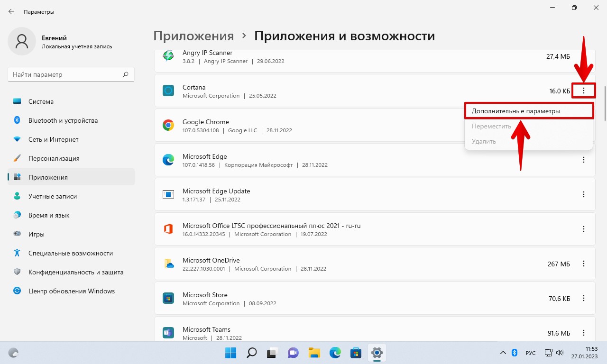607x364 pixels.
Task: Click Cortana size text 16,0 КБ
Action: [x=560, y=91]
